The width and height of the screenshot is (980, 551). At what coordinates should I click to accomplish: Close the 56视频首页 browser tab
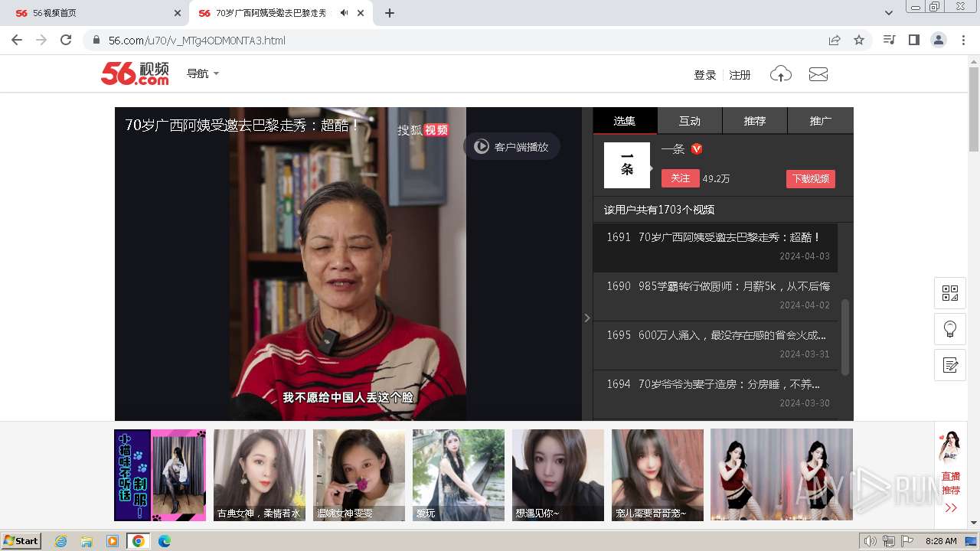coord(178,13)
